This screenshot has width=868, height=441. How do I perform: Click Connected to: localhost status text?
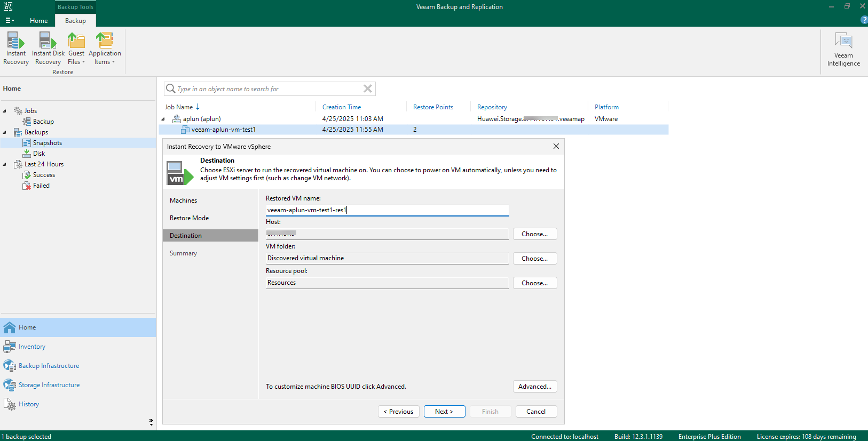[565, 437]
